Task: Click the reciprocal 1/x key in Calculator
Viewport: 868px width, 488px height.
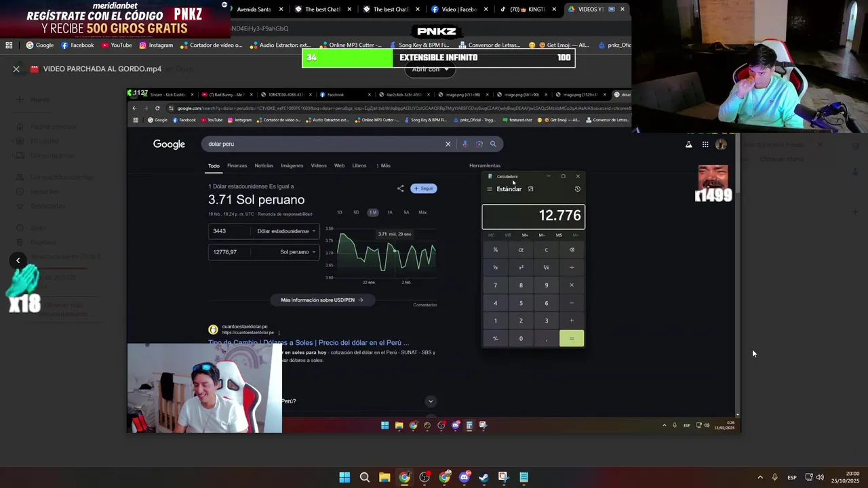Action: pos(495,267)
